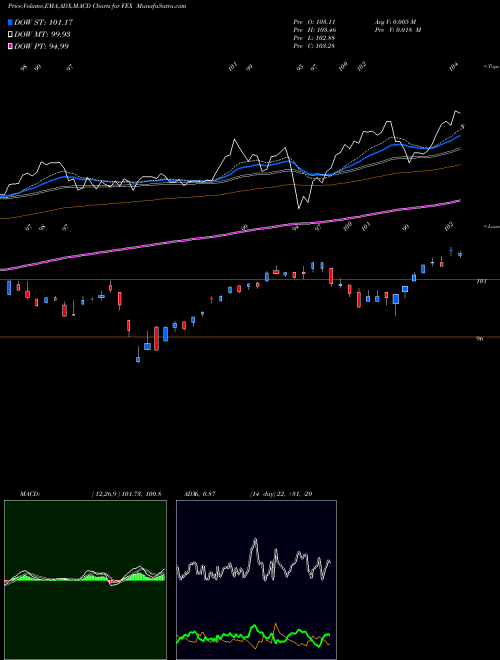Select the 'DOW PT: 94.99' legend text
The width and height of the screenshot is (500, 660).
(x=41, y=47)
